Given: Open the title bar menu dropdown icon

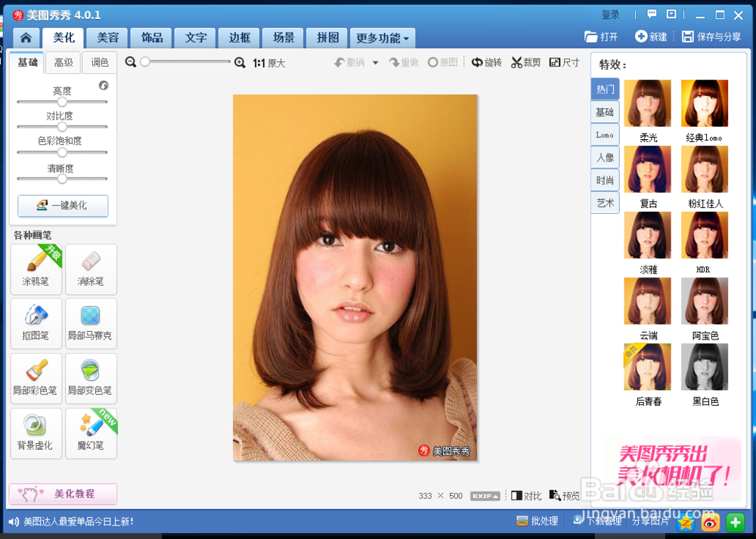Looking at the screenshot, I should pyautogui.click(x=671, y=14).
